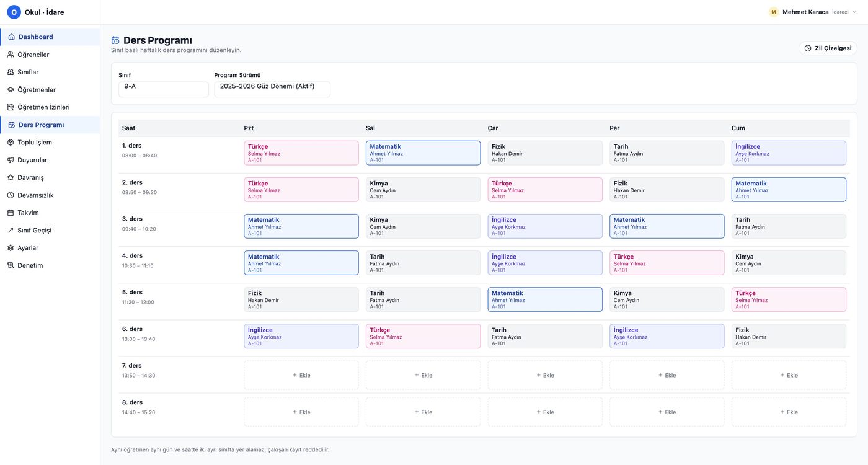Open the Sınıf 9-A dropdown
868x465 pixels.
coord(164,89)
